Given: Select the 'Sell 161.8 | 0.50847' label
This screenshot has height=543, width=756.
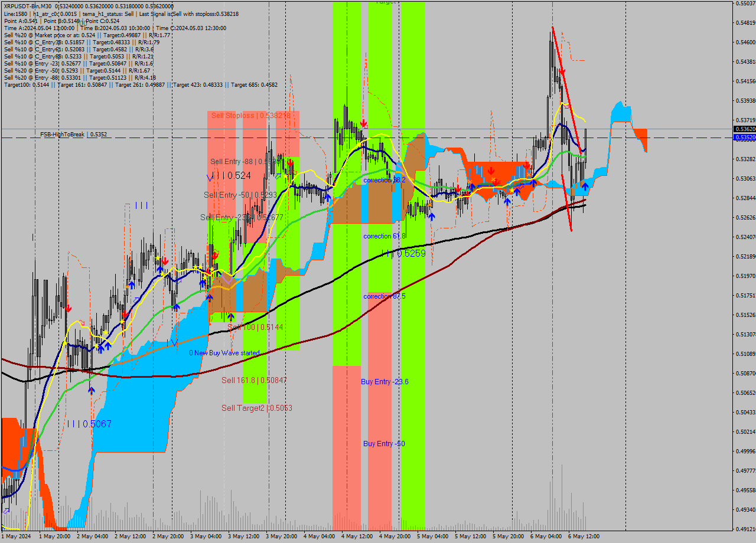Looking at the screenshot, I should point(254,380).
